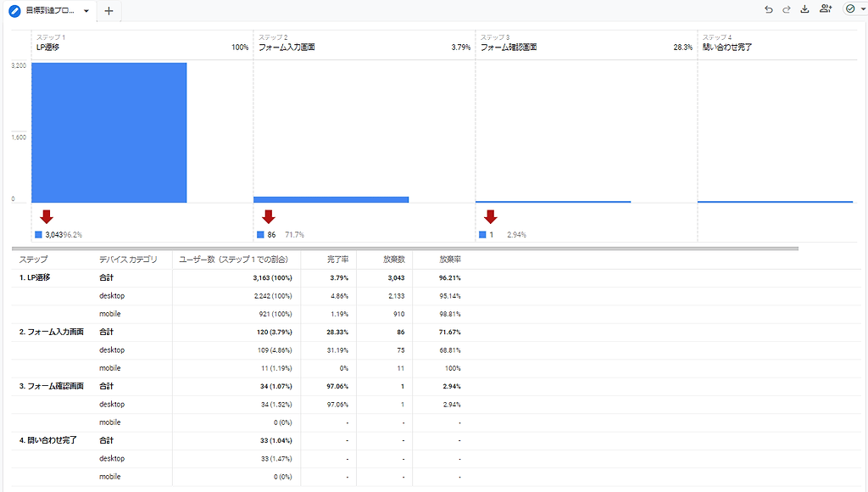
Task: Click the 放棄率 column header
Action: coord(450,260)
